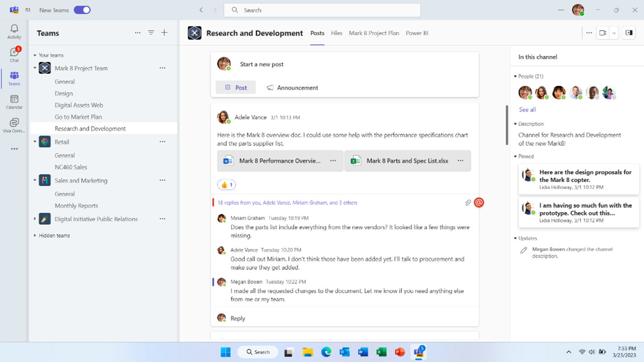Open the Calendar app icon
Viewport: 644px width, 362px height.
click(x=14, y=102)
